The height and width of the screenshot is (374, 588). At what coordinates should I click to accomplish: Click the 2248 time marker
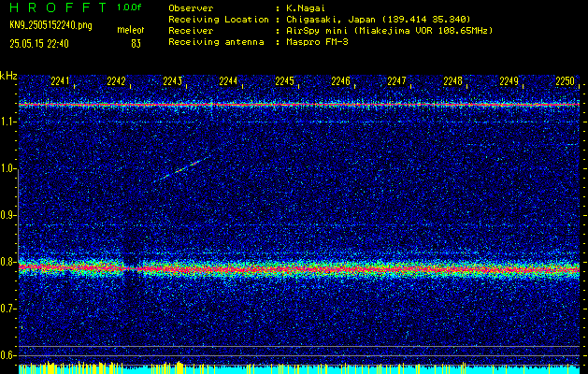pos(452,81)
